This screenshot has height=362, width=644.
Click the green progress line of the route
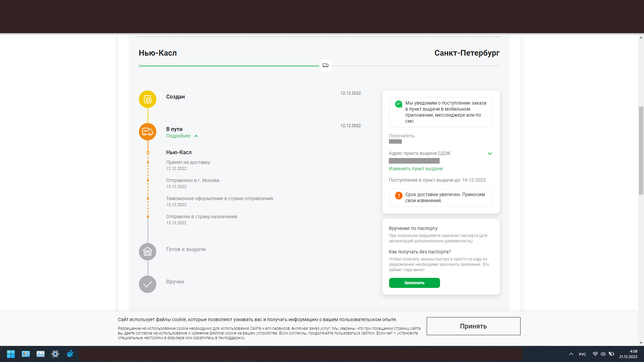click(x=229, y=66)
